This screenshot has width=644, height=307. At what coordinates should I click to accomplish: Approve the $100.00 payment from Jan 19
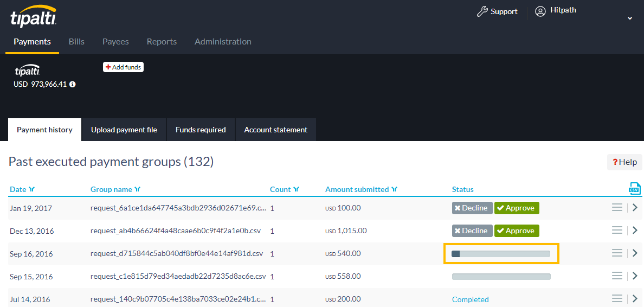pyautogui.click(x=517, y=208)
